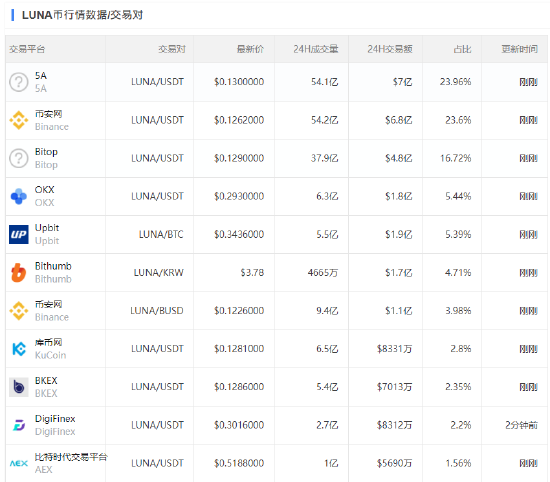Viewport: 550px width, 482px height.
Task: Click the price $0.1281000
Action: click(x=239, y=349)
